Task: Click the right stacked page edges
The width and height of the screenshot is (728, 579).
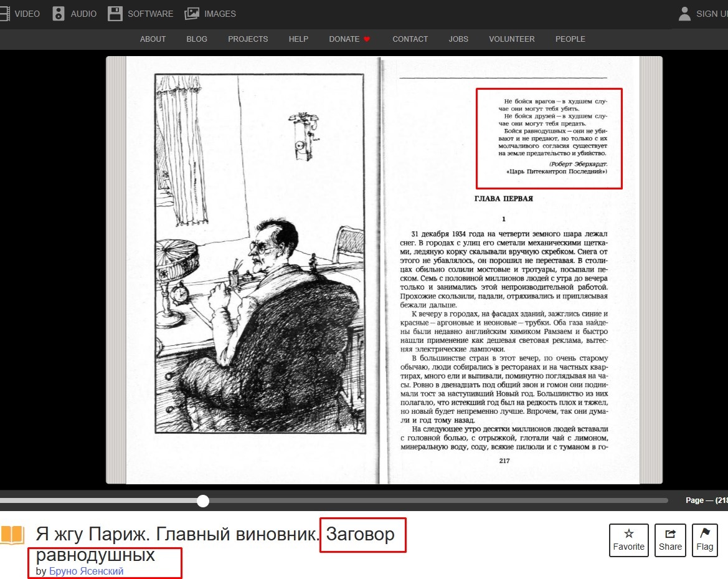Action: pyautogui.click(x=651, y=270)
